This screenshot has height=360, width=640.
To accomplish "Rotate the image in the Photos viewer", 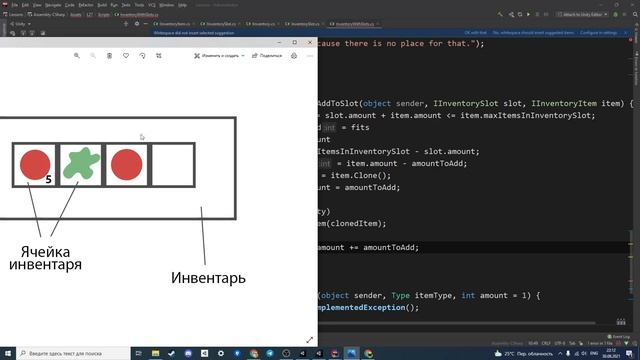I will tap(142, 56).
